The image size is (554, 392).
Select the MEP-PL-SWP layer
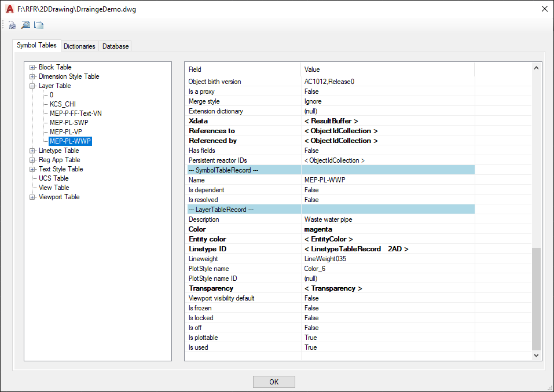pyautogui.click(x=69, y=123)
